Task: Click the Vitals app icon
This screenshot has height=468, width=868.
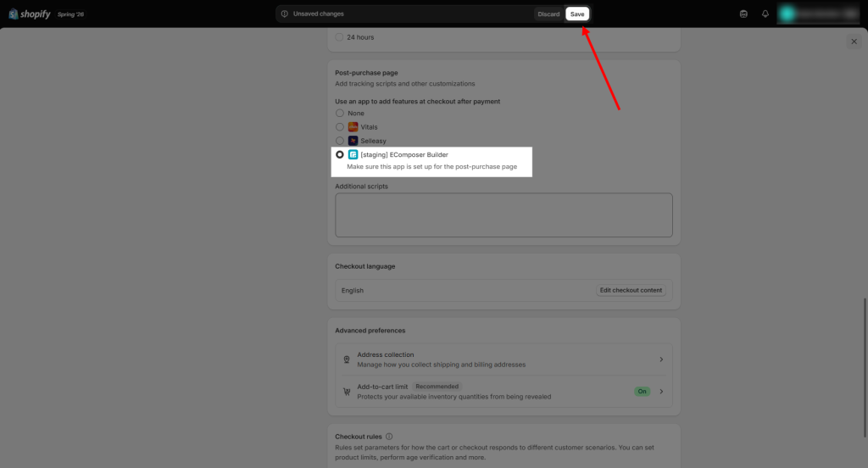Action: tap(353, 127)
